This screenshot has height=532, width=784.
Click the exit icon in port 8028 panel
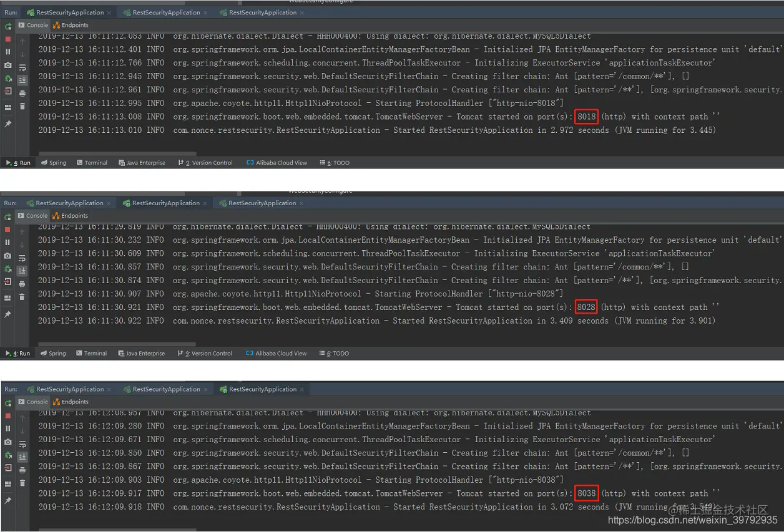coord(8,281)
